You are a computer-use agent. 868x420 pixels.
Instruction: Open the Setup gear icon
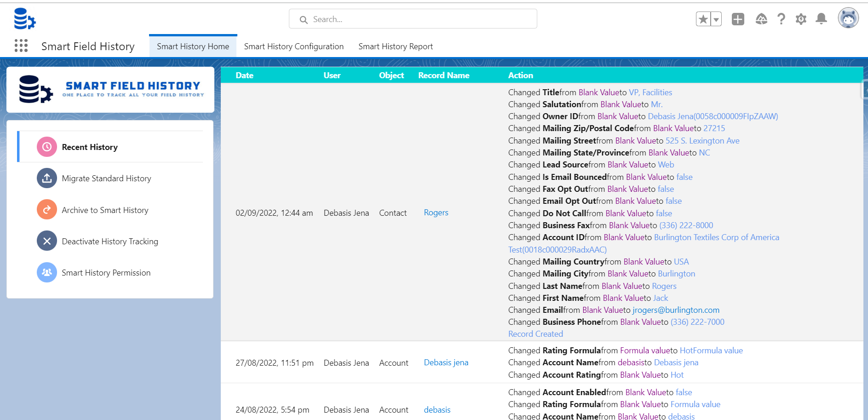click(801, 19)
